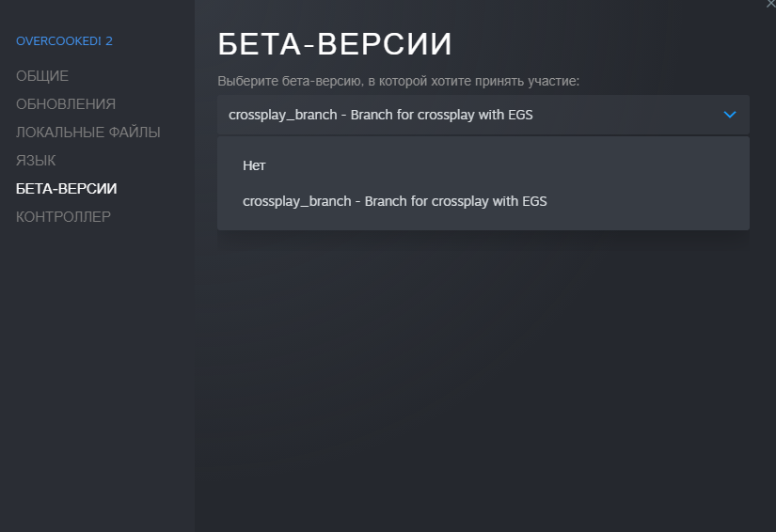Close the properties window with X
The height and width of the screenshot is (532, 776).
[x=771, y=4]
